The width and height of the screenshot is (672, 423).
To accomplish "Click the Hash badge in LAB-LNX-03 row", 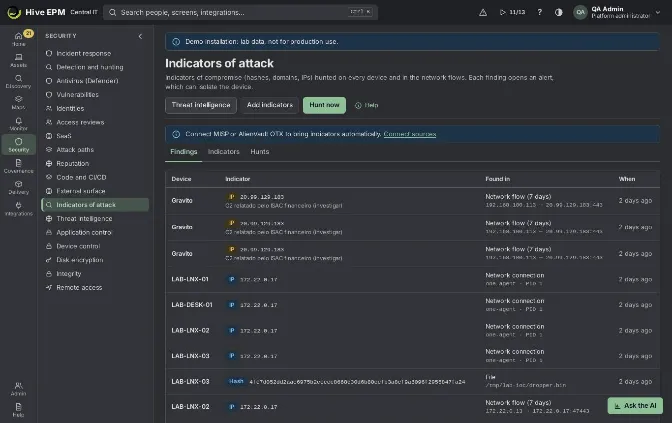I will tap(236, 381).
